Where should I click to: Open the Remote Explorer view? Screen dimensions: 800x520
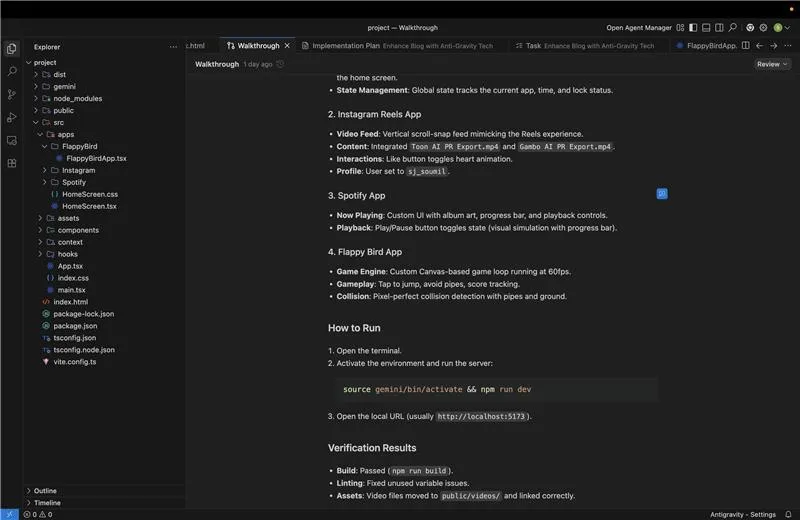pos(12,140)
